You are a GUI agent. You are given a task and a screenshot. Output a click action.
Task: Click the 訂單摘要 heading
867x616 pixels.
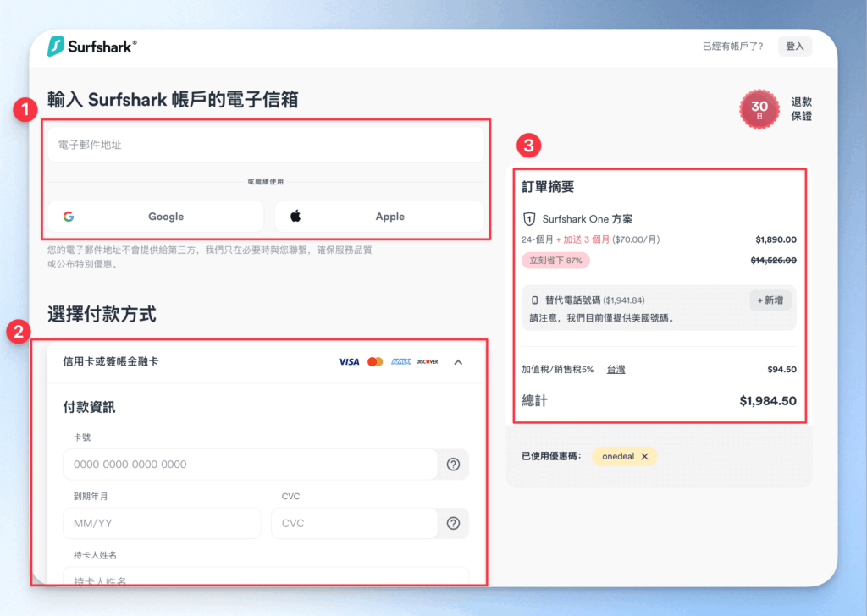click(x=548, y=187)
